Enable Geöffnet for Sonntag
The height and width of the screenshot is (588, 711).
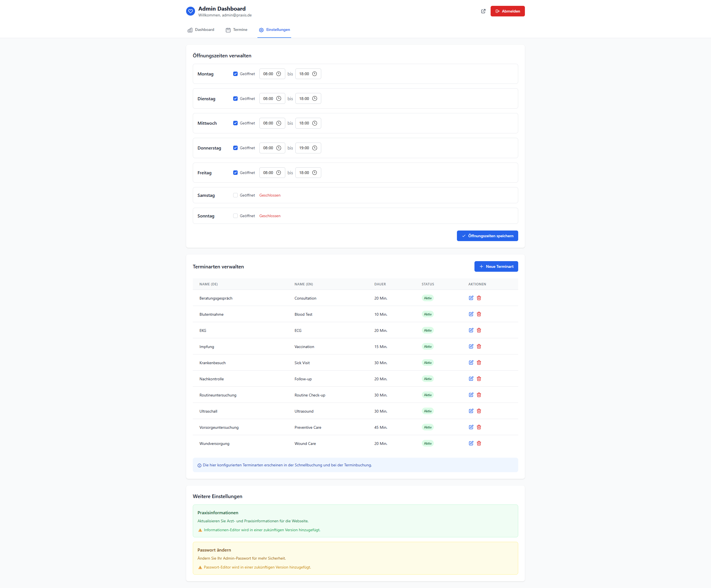(235, 215)
